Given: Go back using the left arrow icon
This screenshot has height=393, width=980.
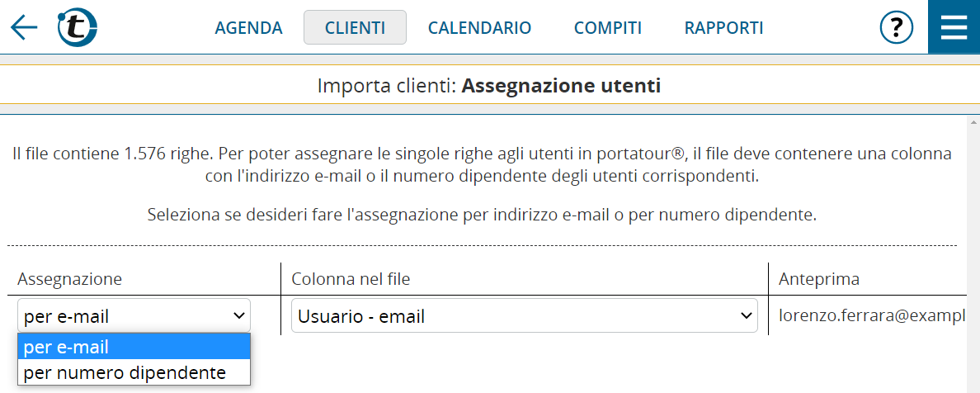Looking at the screenshot, I should pyautogui.click(x=24, y=27).
